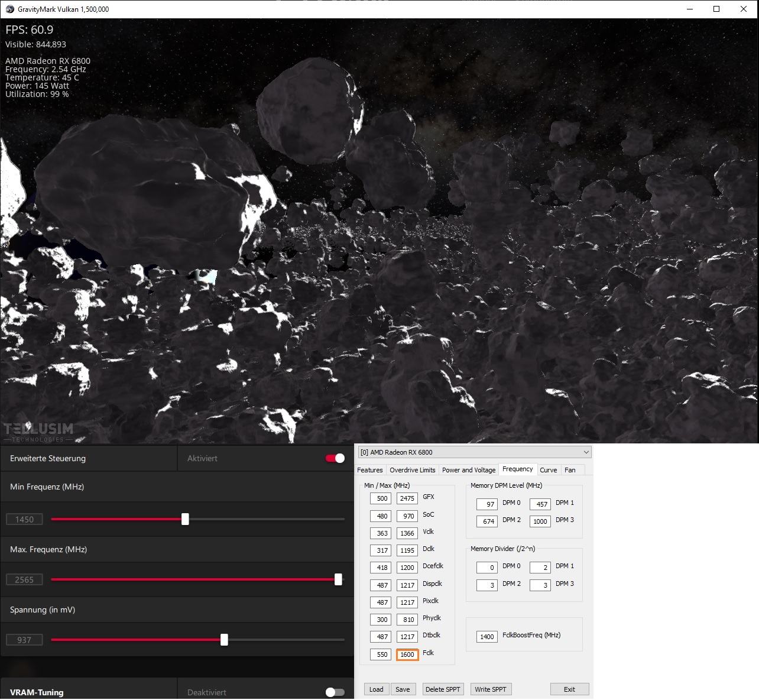Click the Power: 145 Watt overlay text
This screenshot has width=759, height=700.
(37, 86)
